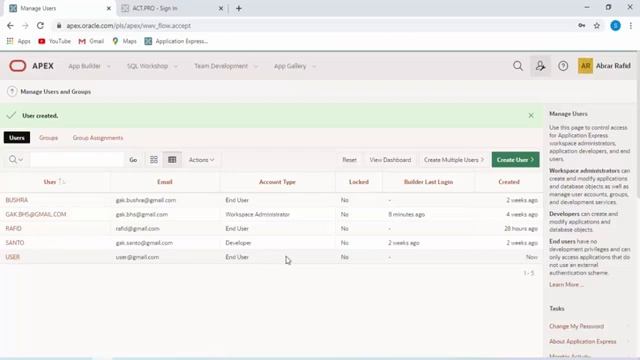Click Builder Last Login column header
This screenshot has height=360, width=640.
pos(428,182)
